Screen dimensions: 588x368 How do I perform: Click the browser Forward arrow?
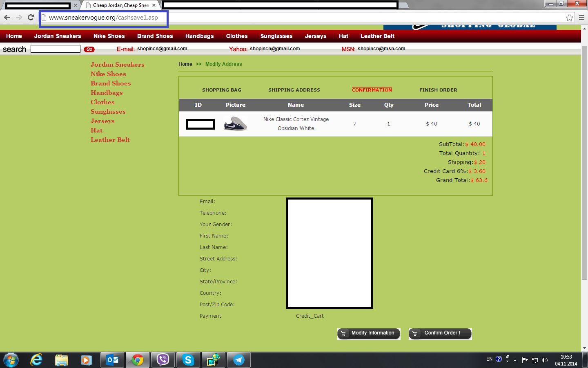click(19, 17)
